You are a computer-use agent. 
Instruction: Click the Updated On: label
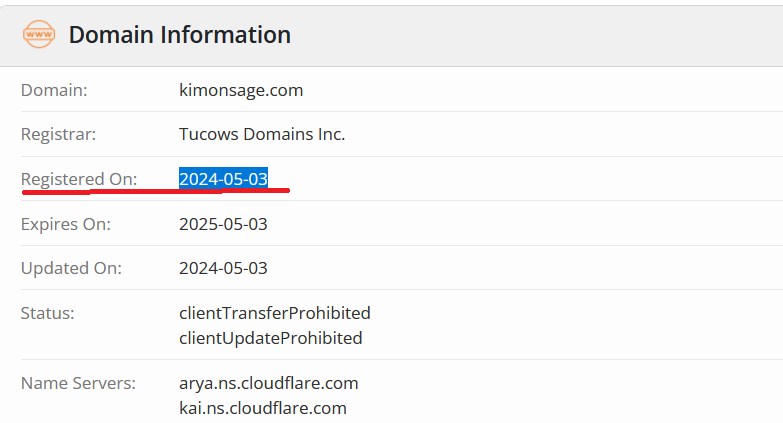71,268
